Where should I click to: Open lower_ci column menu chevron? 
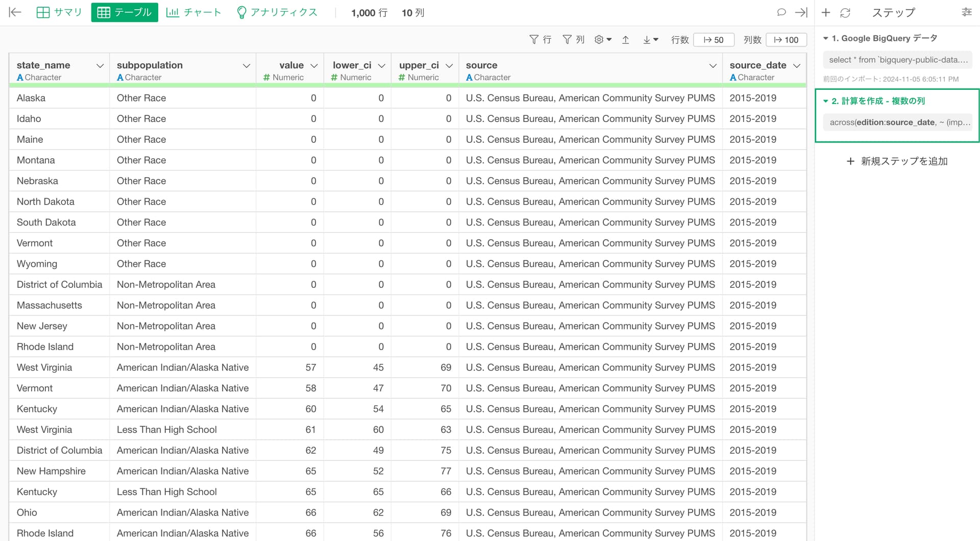pyautogui.click(x=381, y=65)
